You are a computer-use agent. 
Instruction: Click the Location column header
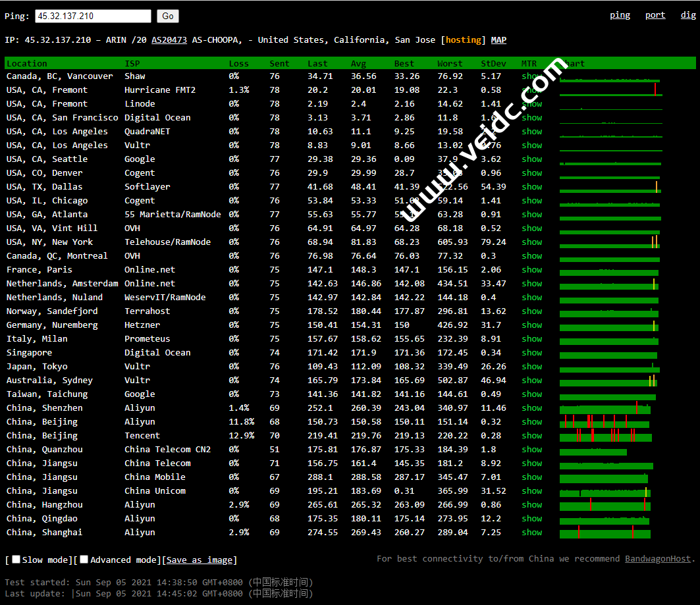click(x=27, y=64)
